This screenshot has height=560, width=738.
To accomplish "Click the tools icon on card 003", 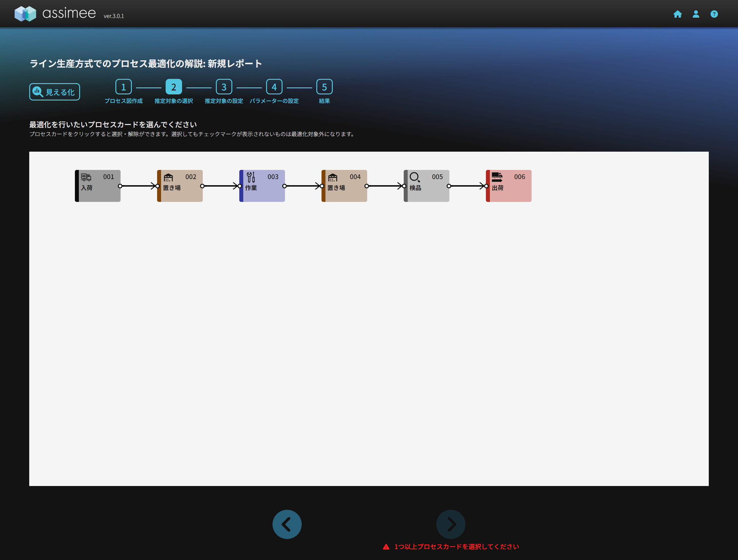I will [x=251, y=177].
